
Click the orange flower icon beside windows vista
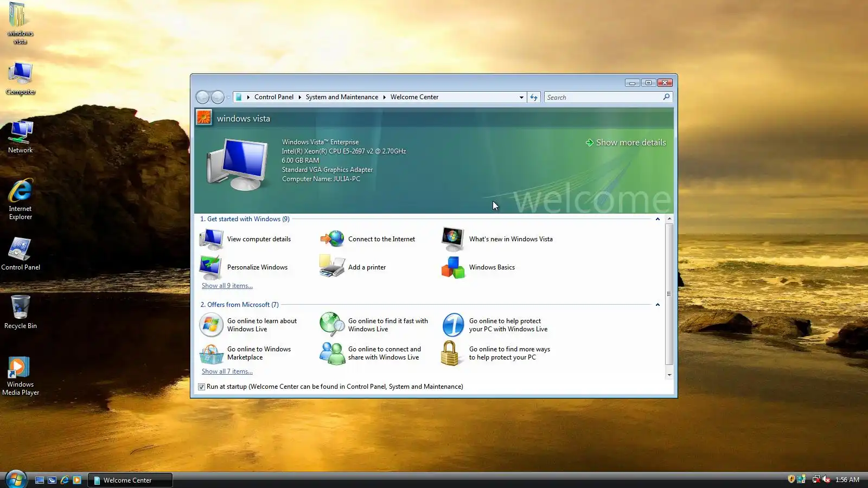pyautogui.click(x=204, y=117)
